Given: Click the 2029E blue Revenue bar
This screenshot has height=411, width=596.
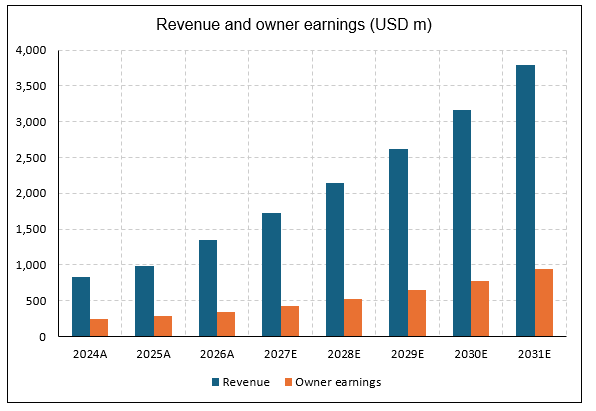Looking at the screenshot, I should [398, 243].
